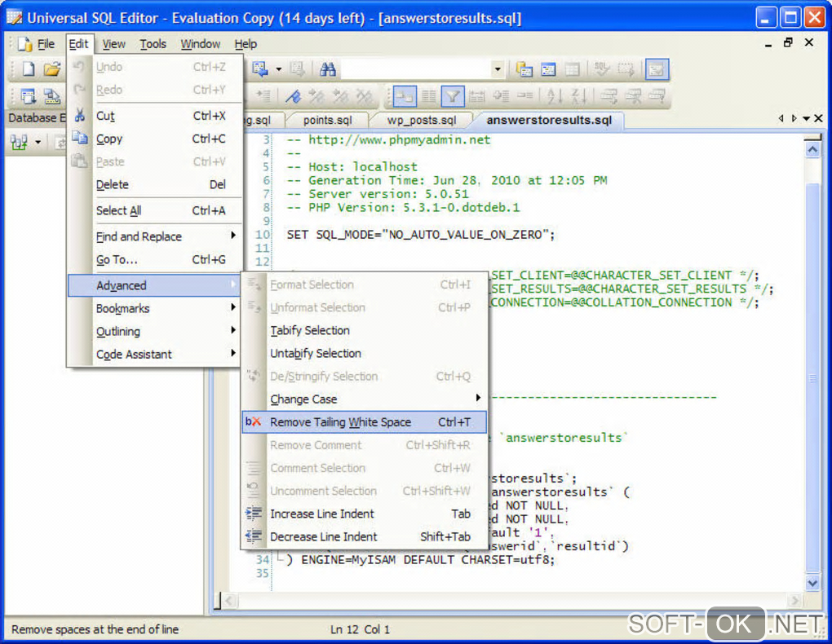Click the Copy icon in Edit menu

click(x=80, y=138)
